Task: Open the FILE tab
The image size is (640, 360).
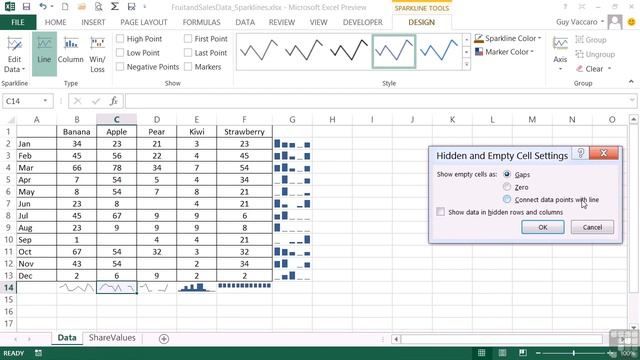Action: point(18,22)
